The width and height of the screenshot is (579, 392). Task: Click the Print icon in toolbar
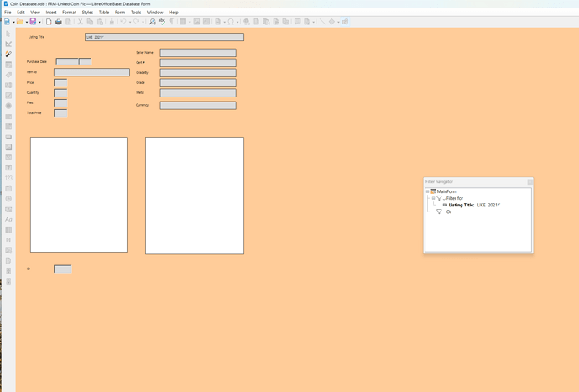click(58, 22)
